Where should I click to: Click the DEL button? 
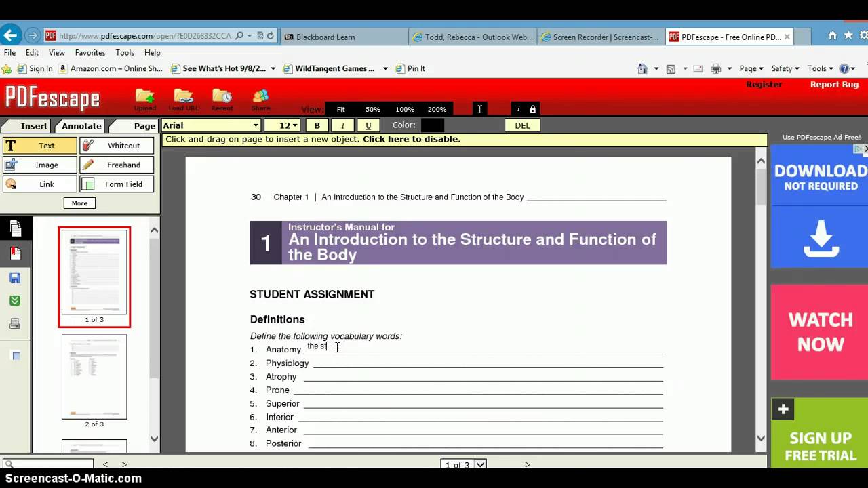tap(522, 125)
